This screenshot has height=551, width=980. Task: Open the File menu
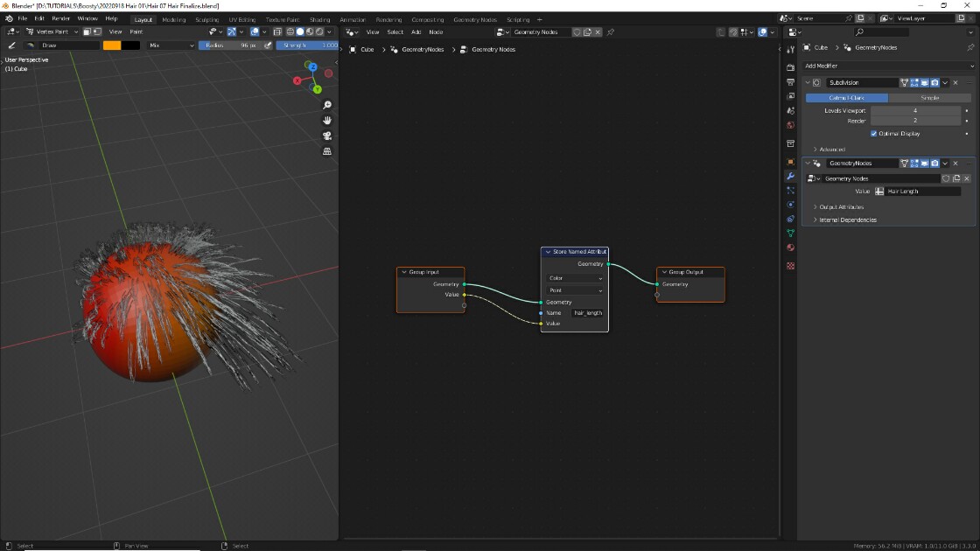pyautogui.click(x=23, y=18)
